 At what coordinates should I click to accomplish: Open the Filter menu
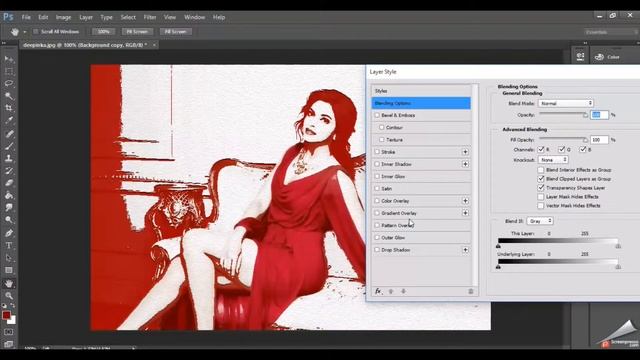[x=150, y=17]
